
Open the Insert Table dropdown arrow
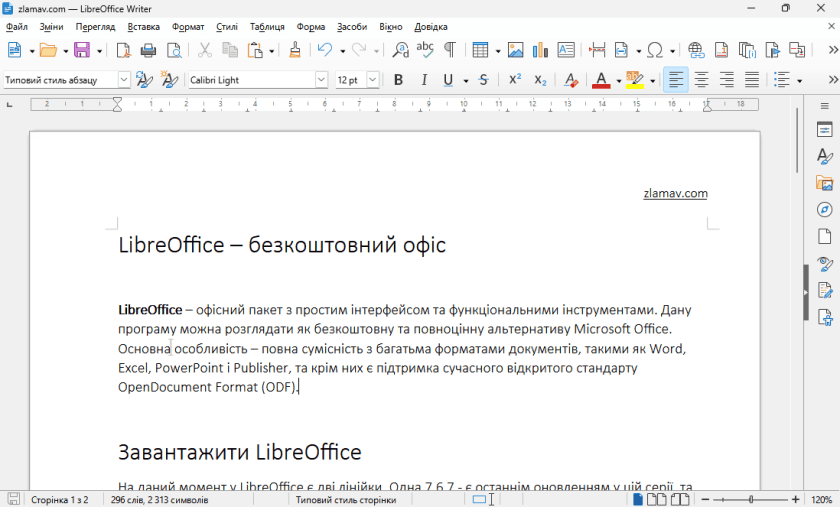click(x=498, y=51)
